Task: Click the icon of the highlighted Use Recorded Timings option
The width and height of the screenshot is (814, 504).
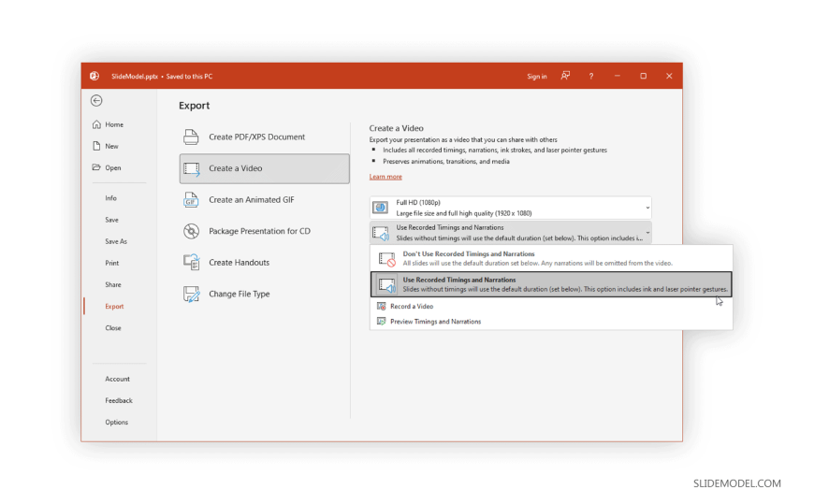Action: pyautogui.click(x=386, y=284)
